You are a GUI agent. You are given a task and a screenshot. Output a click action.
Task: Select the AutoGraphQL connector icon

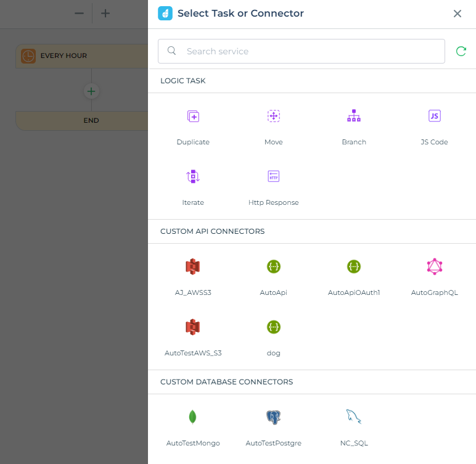[x=435, y=267]
